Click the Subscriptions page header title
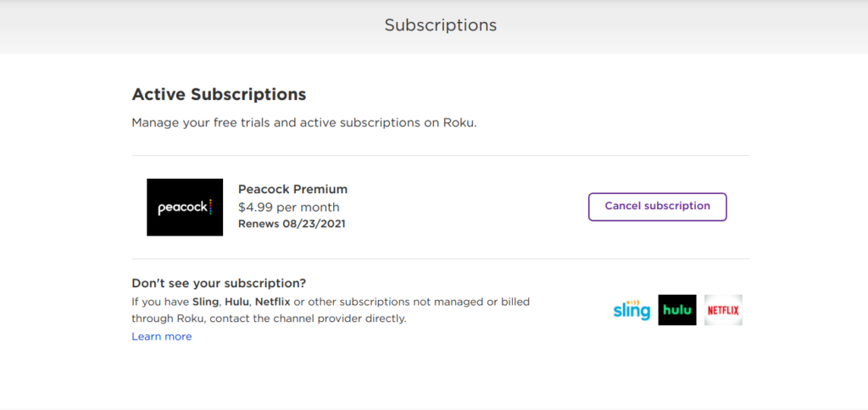The height and width of the screenshot is (410, 868). pyautogui.click(x=441, y=25)
